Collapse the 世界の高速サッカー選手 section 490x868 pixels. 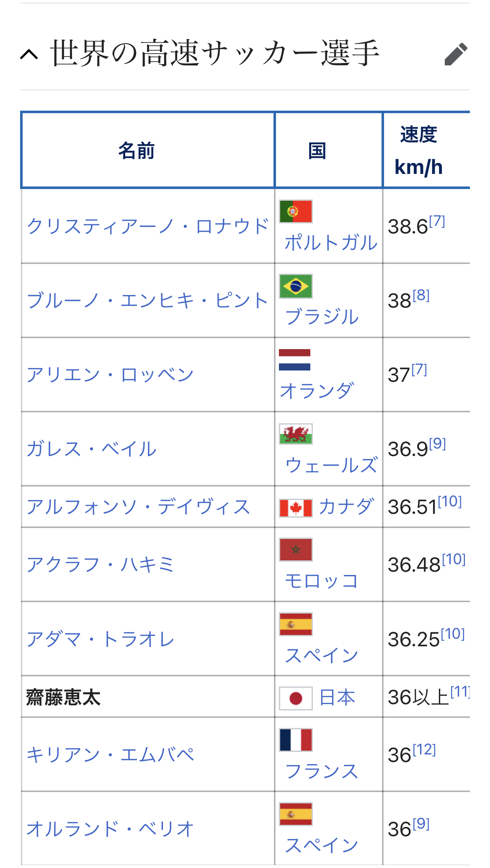click(29, 54)
